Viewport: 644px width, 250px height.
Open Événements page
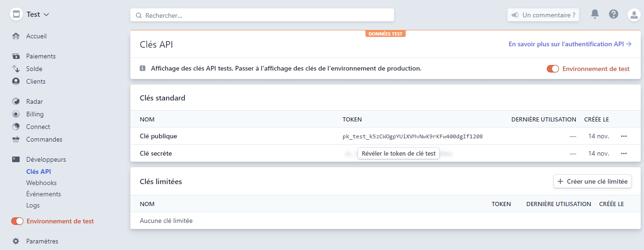[x=43, y=194]
